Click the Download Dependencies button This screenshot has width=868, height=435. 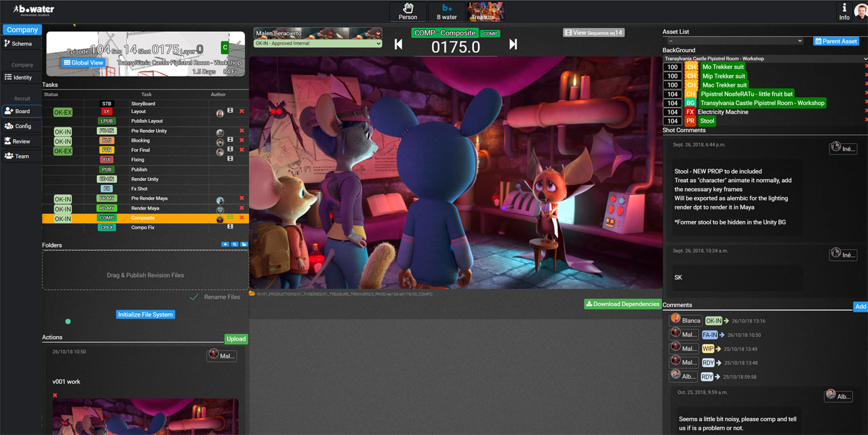pos(623,304)
